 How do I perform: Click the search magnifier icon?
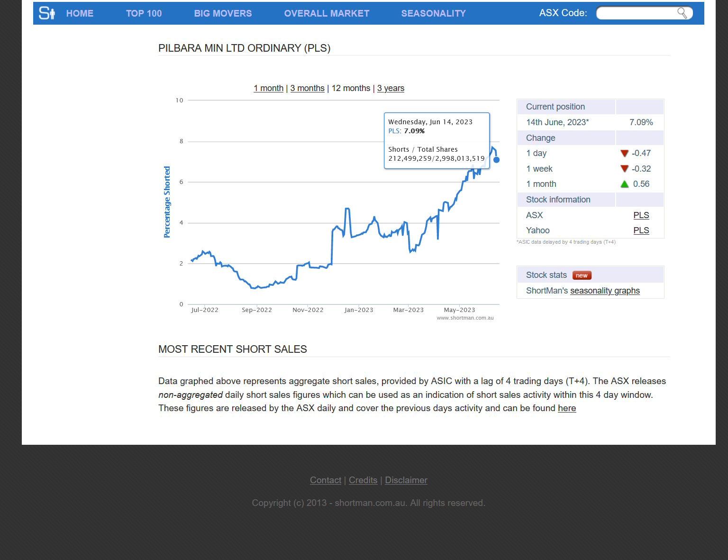point(682,13)
